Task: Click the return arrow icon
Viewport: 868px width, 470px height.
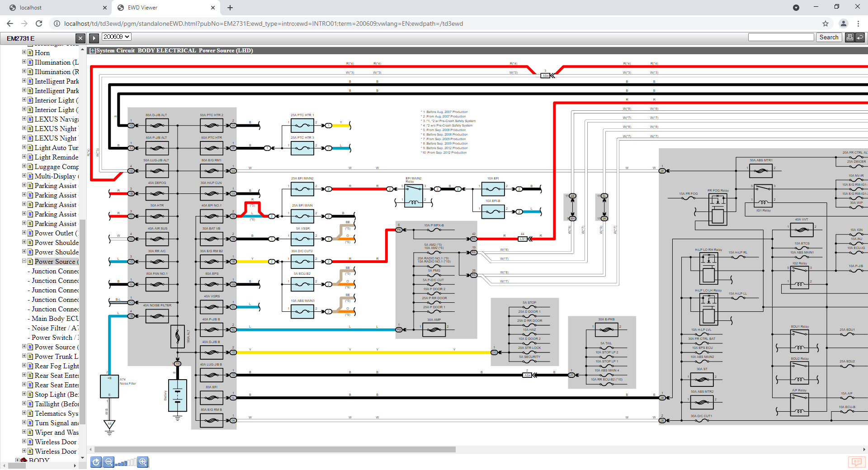Action: click(x=860, y=38)
